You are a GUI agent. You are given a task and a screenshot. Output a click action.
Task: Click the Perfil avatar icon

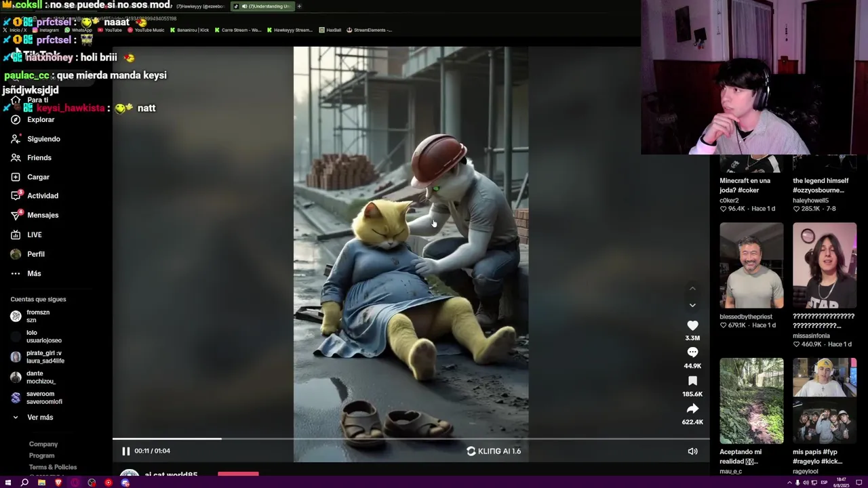[x=16, y=254]
